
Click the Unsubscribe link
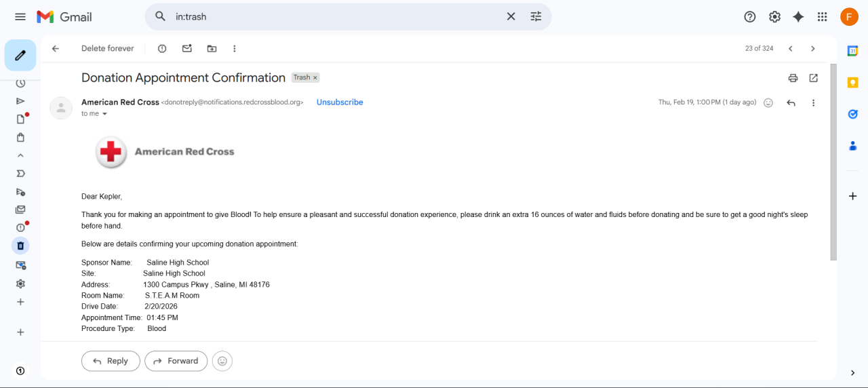[x=340, y=102]
